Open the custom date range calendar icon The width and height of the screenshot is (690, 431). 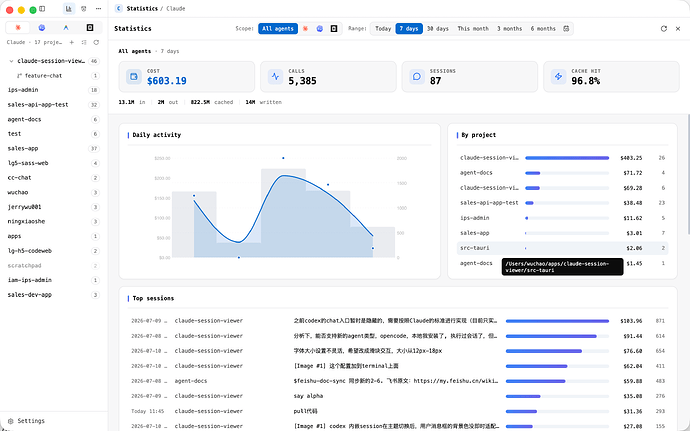(566, 29)
